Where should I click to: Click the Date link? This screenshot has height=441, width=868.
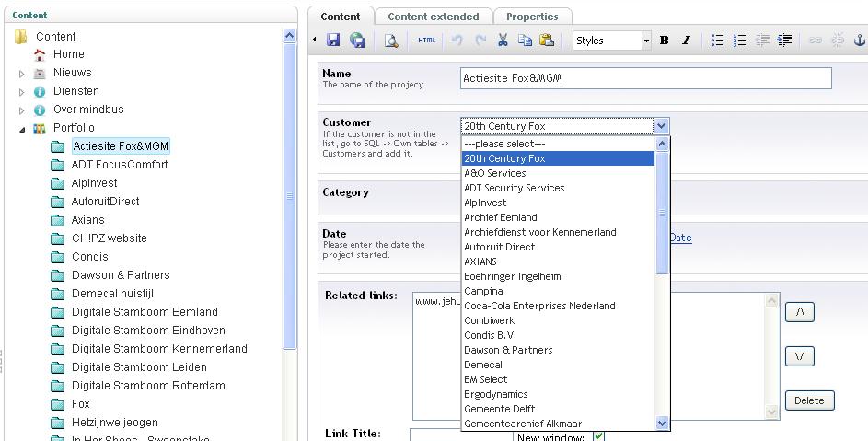(680, 238)
